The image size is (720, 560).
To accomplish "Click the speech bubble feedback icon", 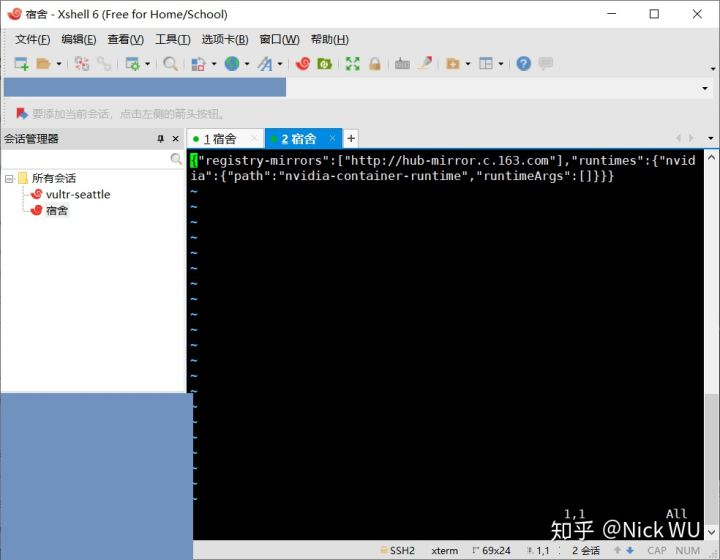I will coord(546,63).
